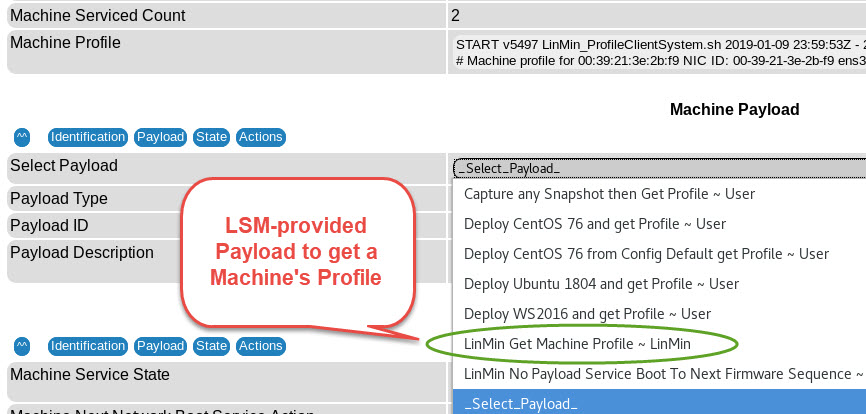Pick 'Deploy CentOS 76 from Config Default' payload
Screen dimensions: 866x414
point(646,254)
